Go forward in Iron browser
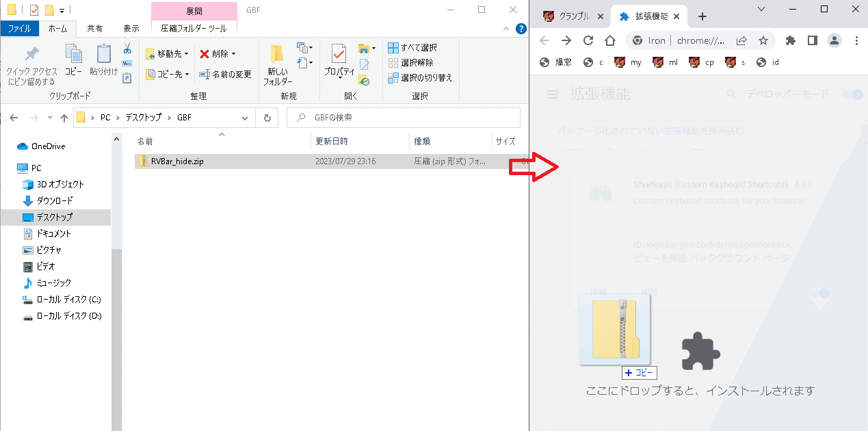The width and height of the screenshot is (868, 431). 566,40
